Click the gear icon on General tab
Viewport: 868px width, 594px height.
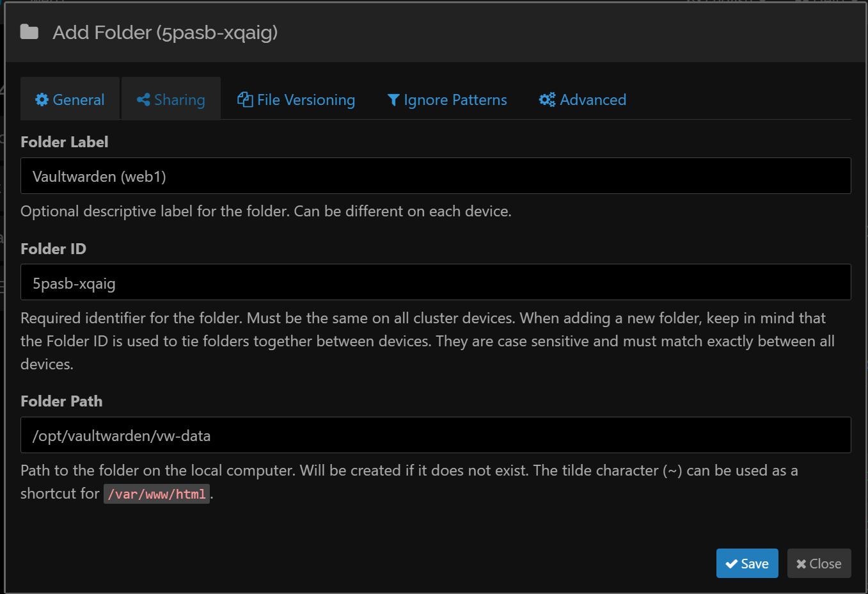(42, 100)
